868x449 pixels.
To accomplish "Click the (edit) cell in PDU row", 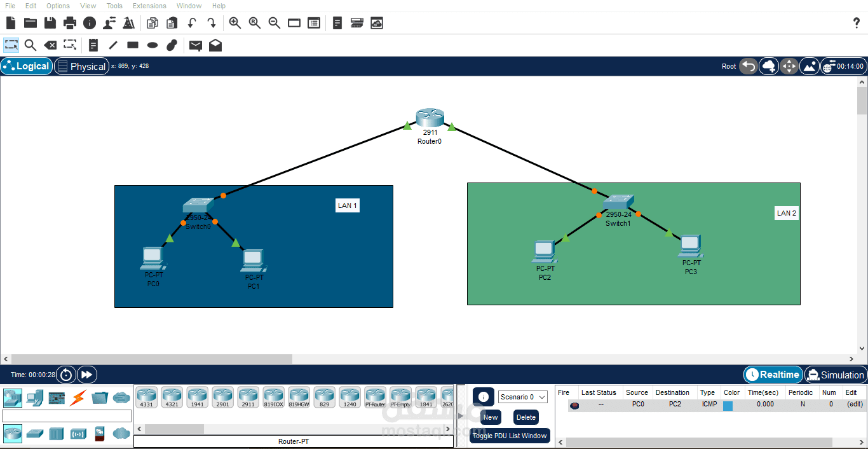I will click(x=855, y=404).
